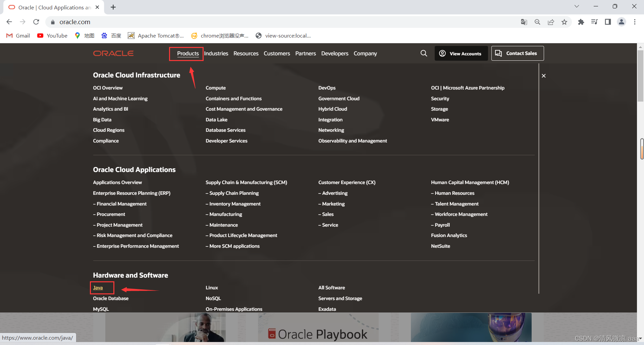Open the Industries menu
The height and width of the screenshot is (345, 644).
pos(216,54)
